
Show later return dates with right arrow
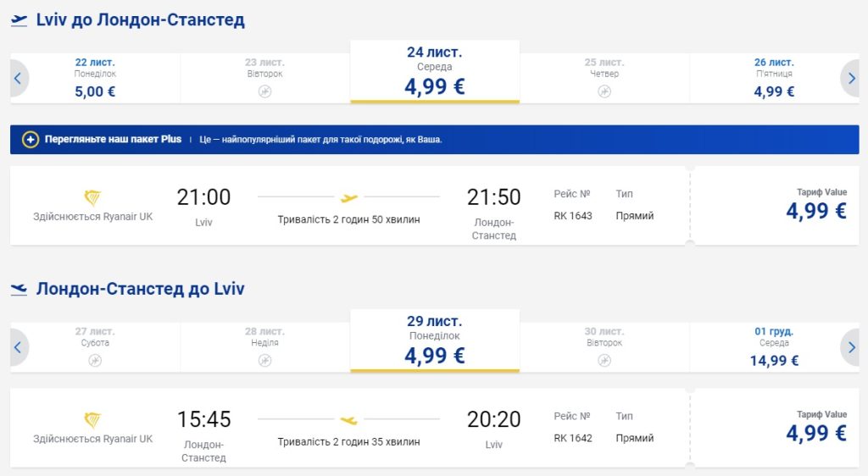click(849, 346)
